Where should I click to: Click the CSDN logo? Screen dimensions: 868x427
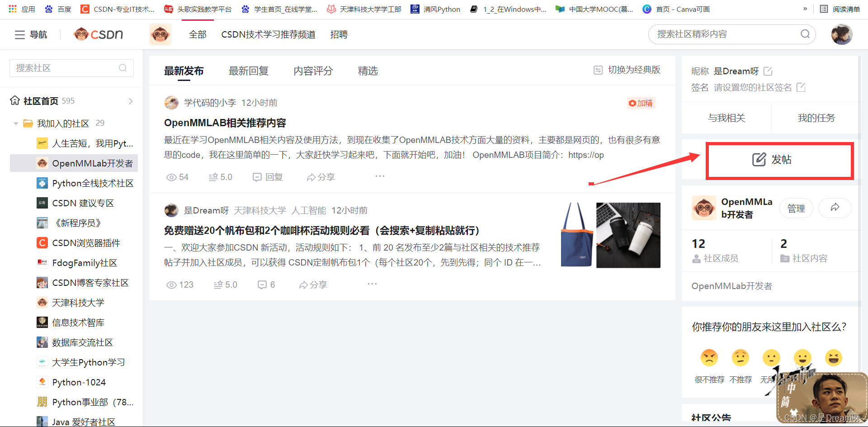tap(98, 34)
